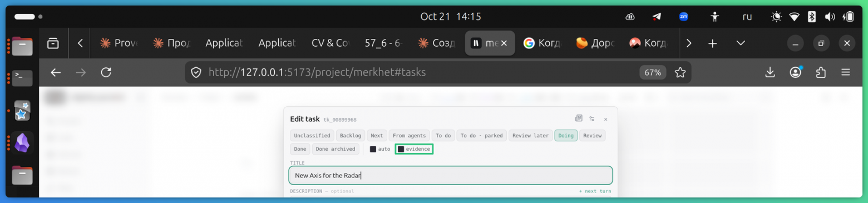Launch the Terminal from the dock
Viewport: 868px width, 203px height.
point(23,78)
